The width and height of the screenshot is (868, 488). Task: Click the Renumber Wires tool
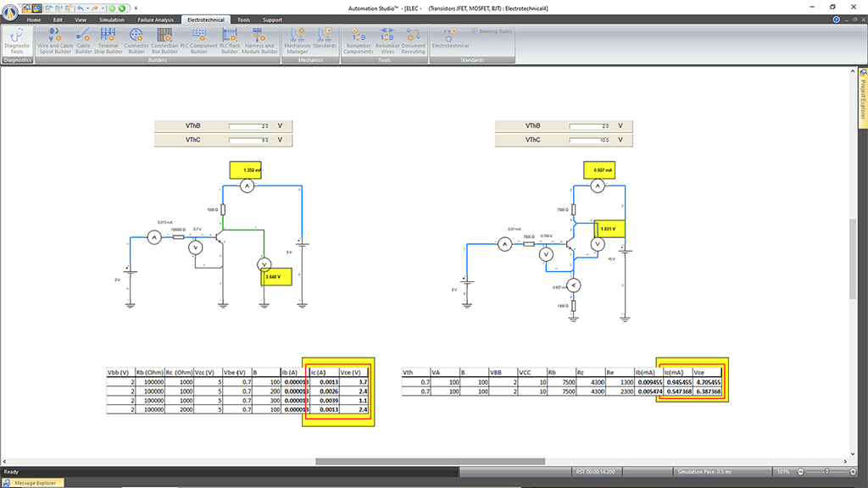point(387,35)
